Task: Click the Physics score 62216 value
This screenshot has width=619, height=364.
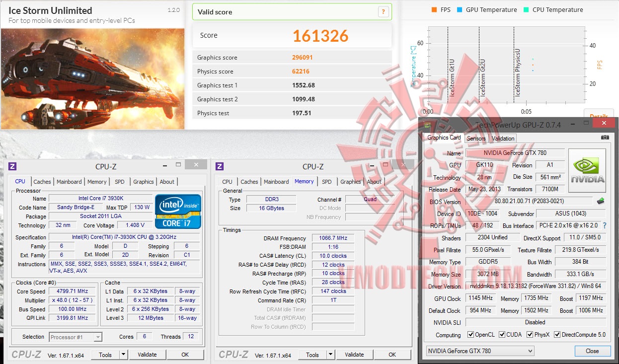Action: click(x=301, y=72)
